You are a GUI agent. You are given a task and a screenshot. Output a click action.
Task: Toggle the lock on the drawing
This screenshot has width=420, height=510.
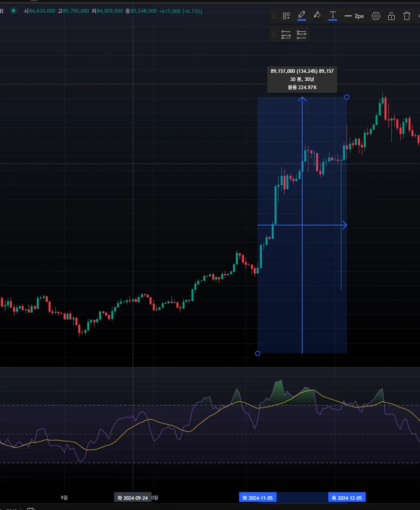[x=391, y=16]
